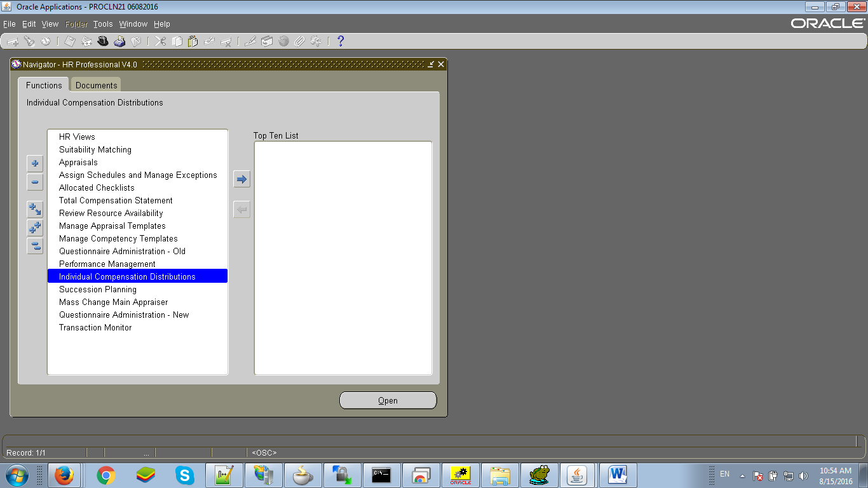
Task: Click the Zoom toolbar icon
Action: 267,41
